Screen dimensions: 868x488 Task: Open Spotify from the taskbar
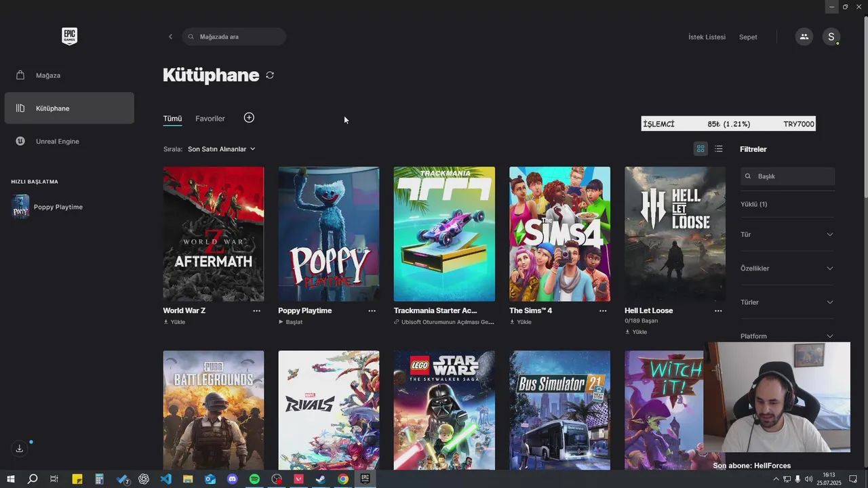click(254, 479)
